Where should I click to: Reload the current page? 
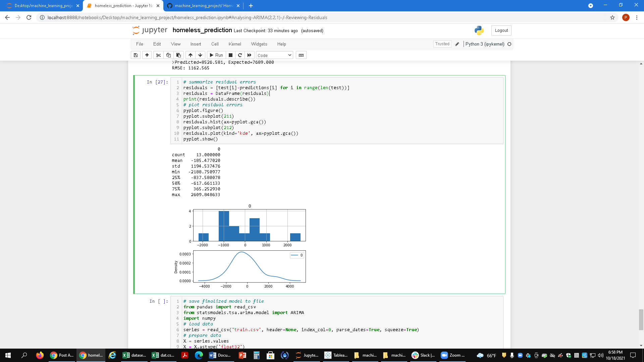(x=29, y=17)
